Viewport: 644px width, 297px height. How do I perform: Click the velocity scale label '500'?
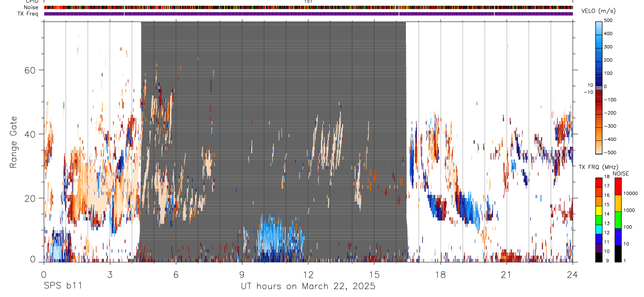point(608,20)
